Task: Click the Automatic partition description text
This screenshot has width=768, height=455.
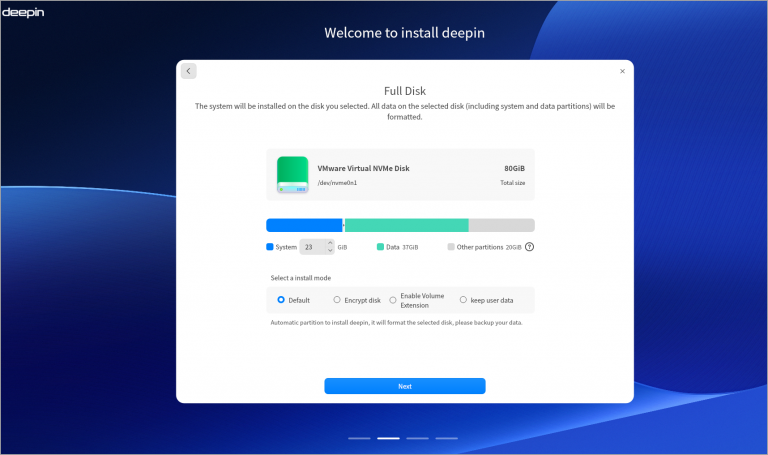Action: tap(396, 322)
